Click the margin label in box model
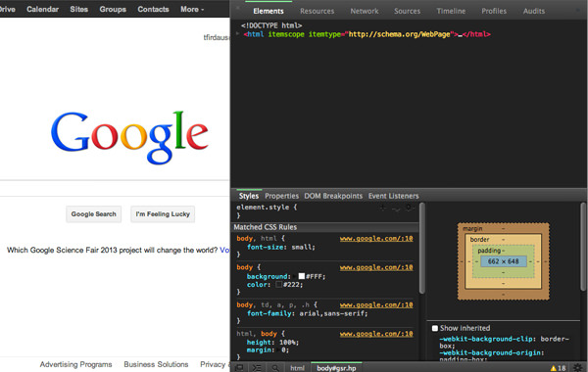The width and height of the screenshot is (588, 372). [472, 228]
